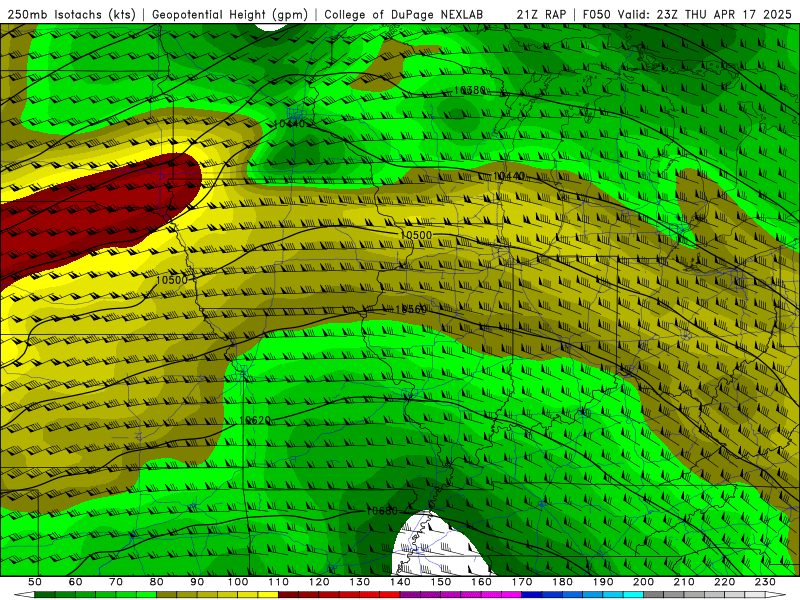Click the 10620 height contour label
The image size is (800, 600).
coord(255,420)
